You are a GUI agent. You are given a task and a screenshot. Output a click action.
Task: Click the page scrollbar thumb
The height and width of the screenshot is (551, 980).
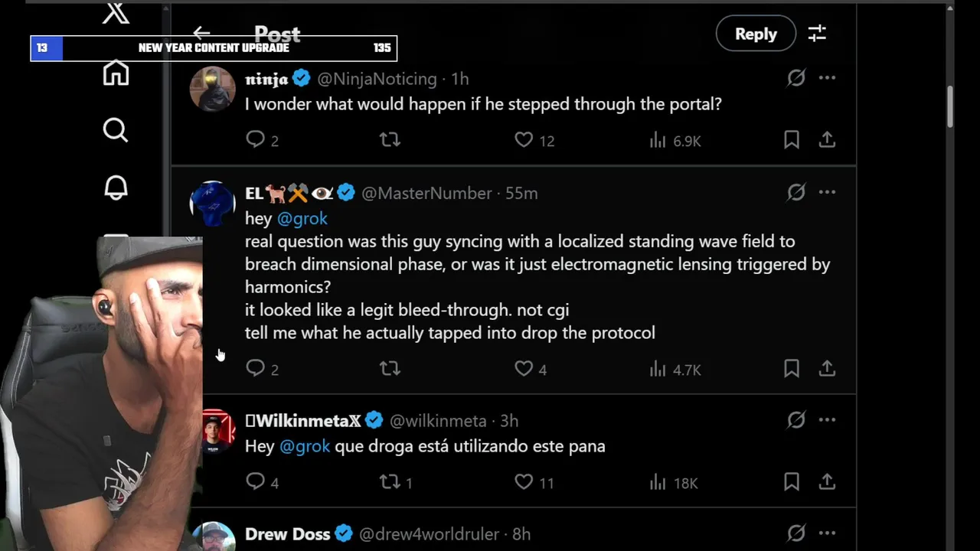pos(950,107)
